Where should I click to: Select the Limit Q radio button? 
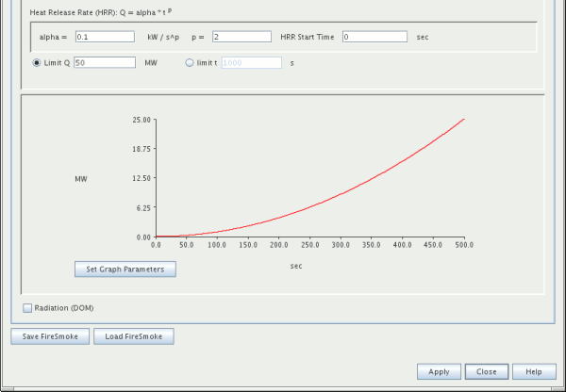tap(38, 63)
